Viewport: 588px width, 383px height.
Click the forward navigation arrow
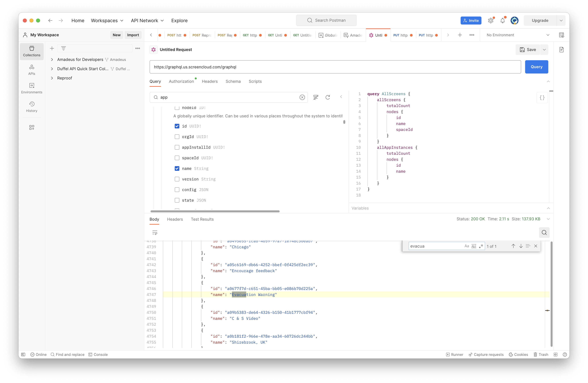pos(61,21)
